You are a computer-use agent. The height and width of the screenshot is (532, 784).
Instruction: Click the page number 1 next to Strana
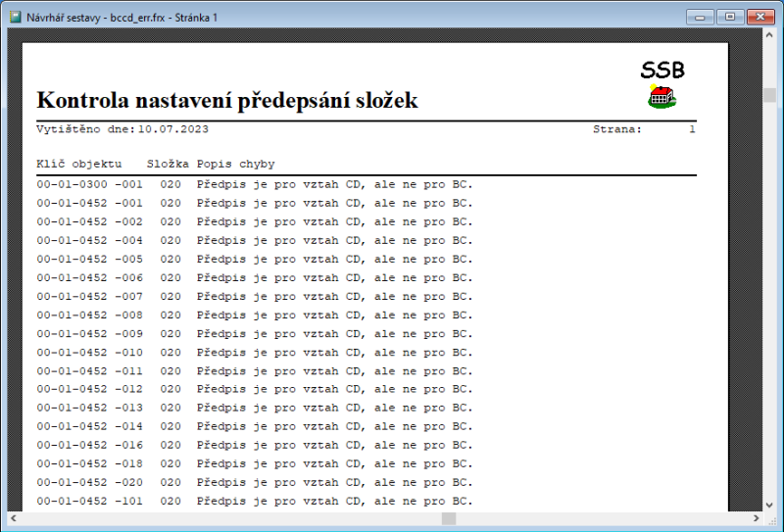pos(692,129)
